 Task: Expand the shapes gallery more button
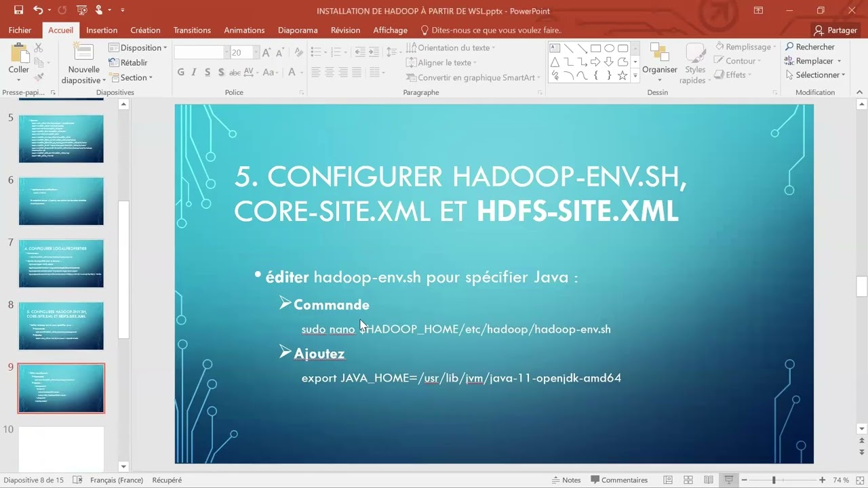click(635, 76)
